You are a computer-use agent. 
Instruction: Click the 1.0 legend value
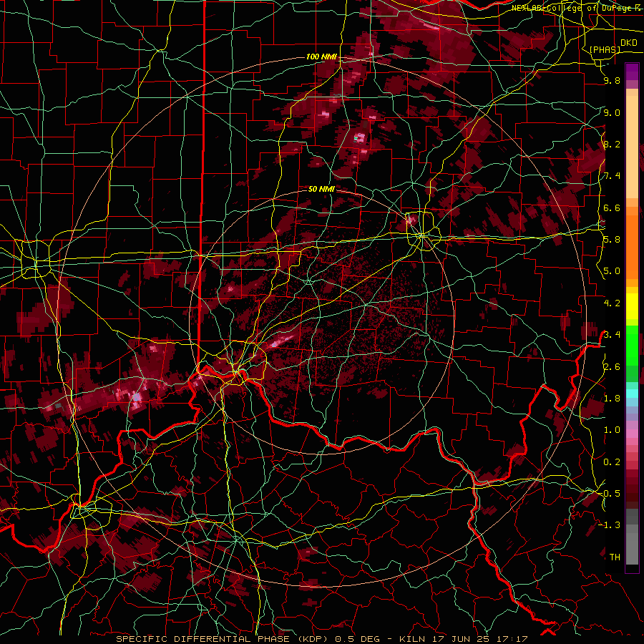612,431
